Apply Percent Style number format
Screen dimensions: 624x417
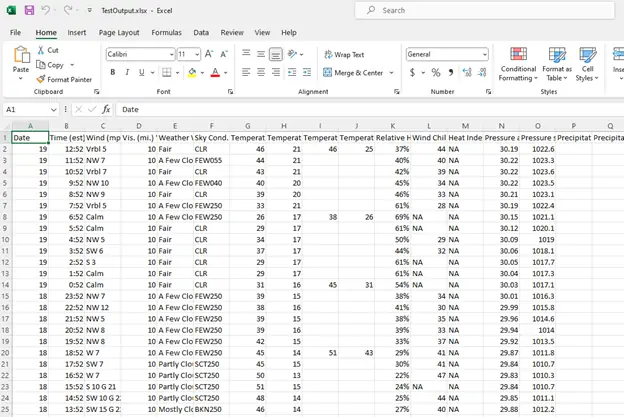point(435,72)
